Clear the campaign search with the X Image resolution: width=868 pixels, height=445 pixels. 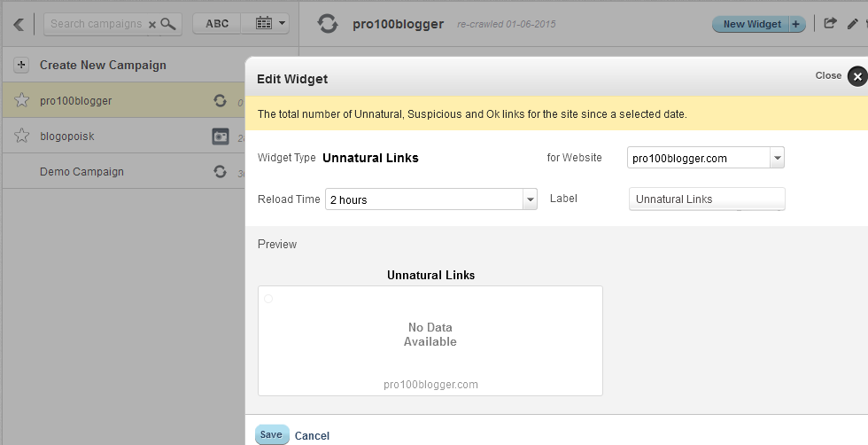(152, 24)
